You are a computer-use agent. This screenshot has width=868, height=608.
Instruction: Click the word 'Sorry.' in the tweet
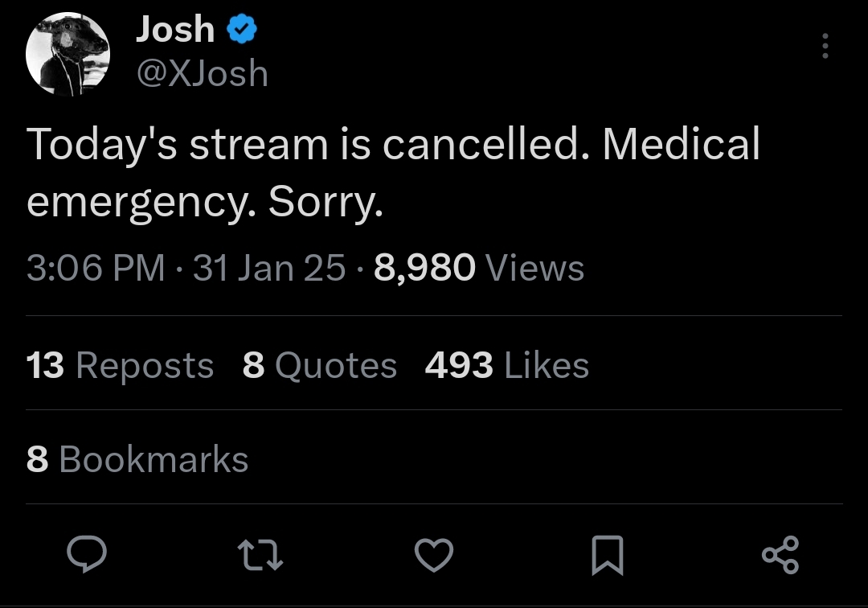[325, 204]
